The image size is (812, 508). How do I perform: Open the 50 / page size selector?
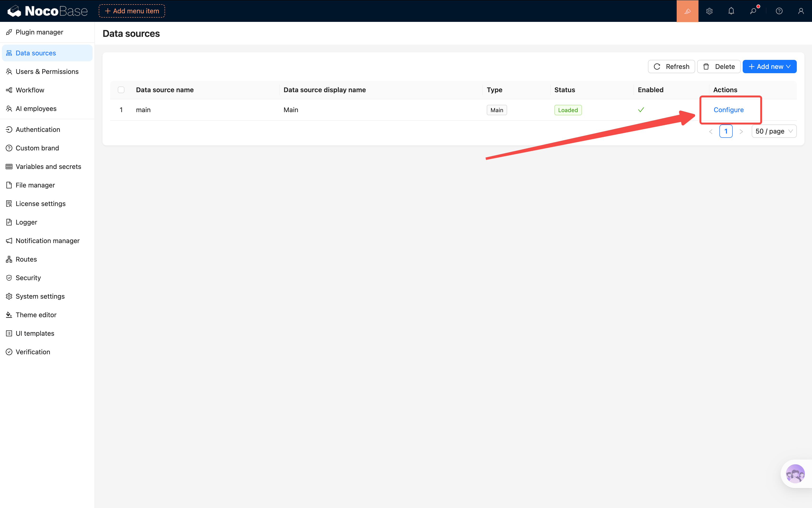click(x=774, y=131)
